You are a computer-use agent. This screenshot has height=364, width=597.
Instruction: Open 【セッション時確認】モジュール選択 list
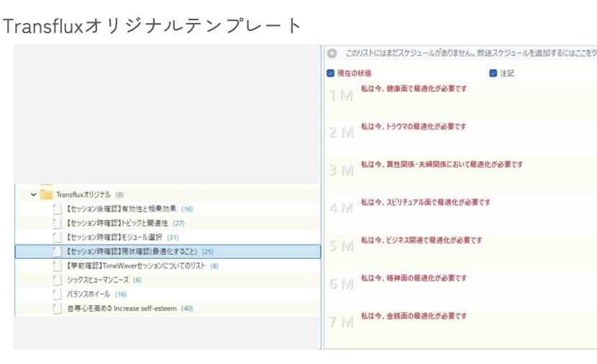point(114,237)
